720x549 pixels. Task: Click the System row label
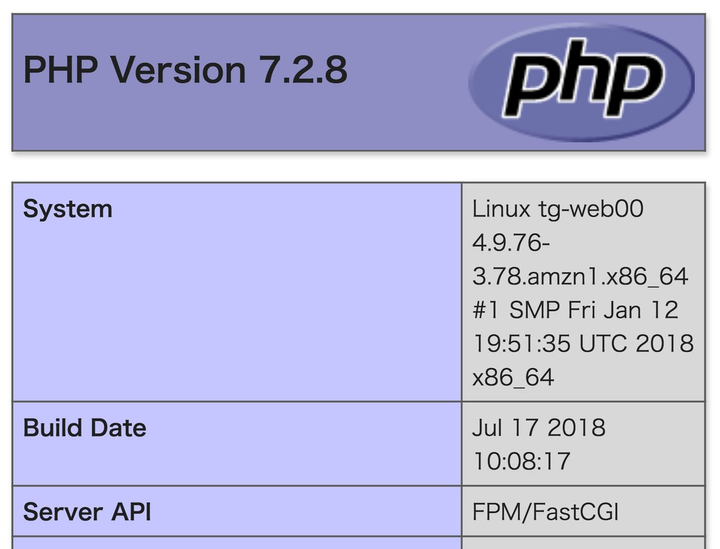tap(68, 209)
